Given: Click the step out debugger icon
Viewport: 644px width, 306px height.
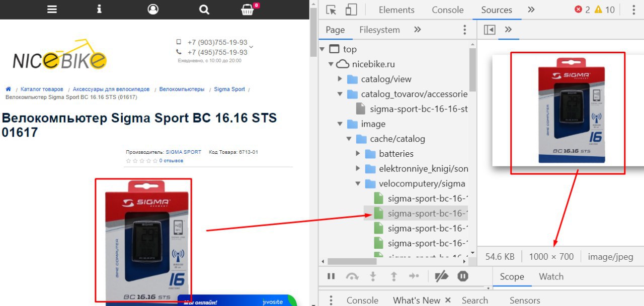Looking at the screenshot, I should (394, 276).
